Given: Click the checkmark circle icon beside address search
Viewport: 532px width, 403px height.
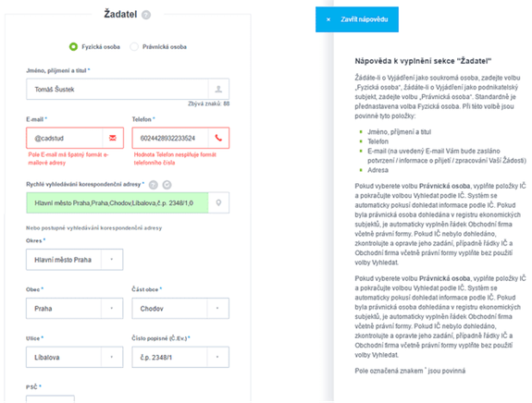Looking at the screenshot, I should (x=167, y=185).
